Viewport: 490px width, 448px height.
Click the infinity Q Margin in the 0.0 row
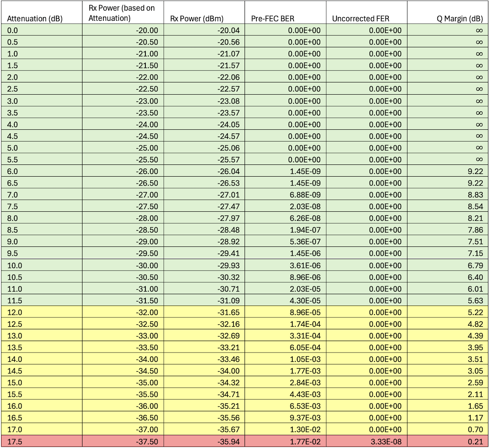[448, 31]
